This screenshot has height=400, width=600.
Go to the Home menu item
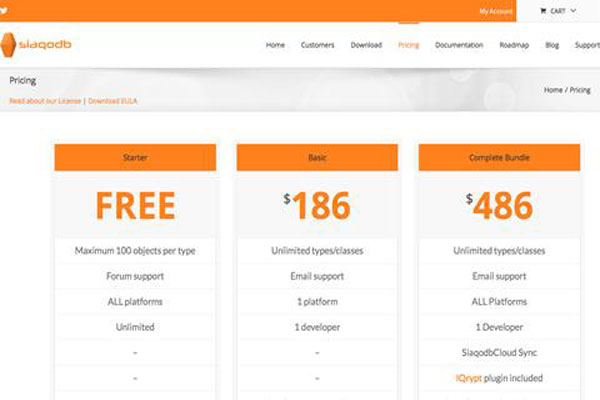coord(275,45)
